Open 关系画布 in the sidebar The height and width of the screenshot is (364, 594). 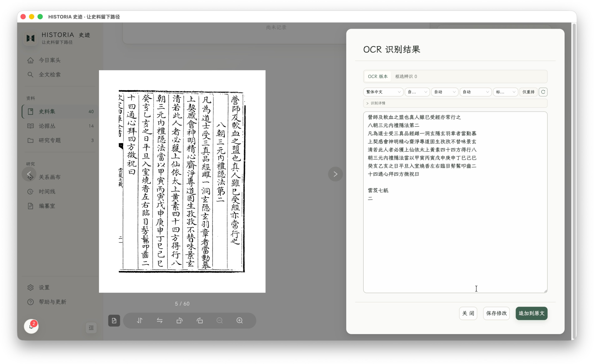click(x=60, y=177)
